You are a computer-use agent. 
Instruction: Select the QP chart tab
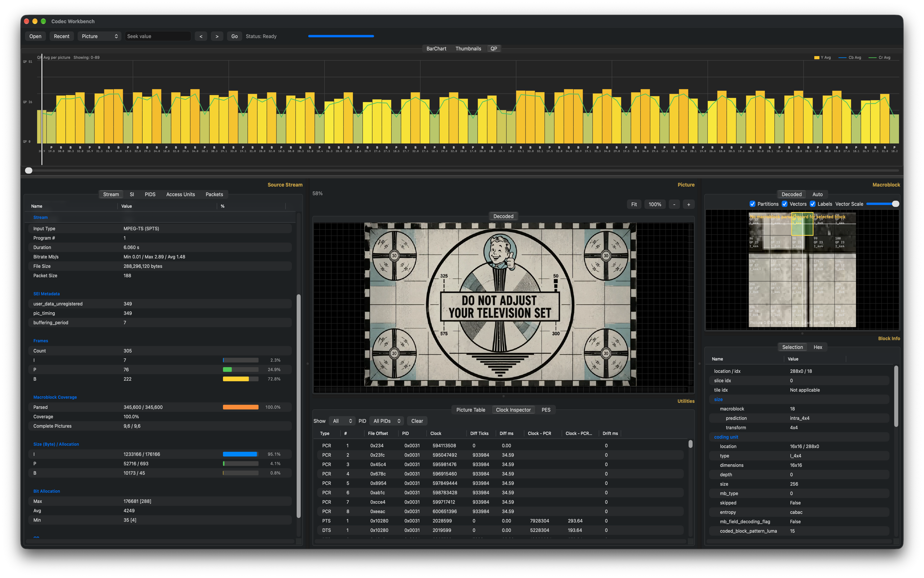494,48
